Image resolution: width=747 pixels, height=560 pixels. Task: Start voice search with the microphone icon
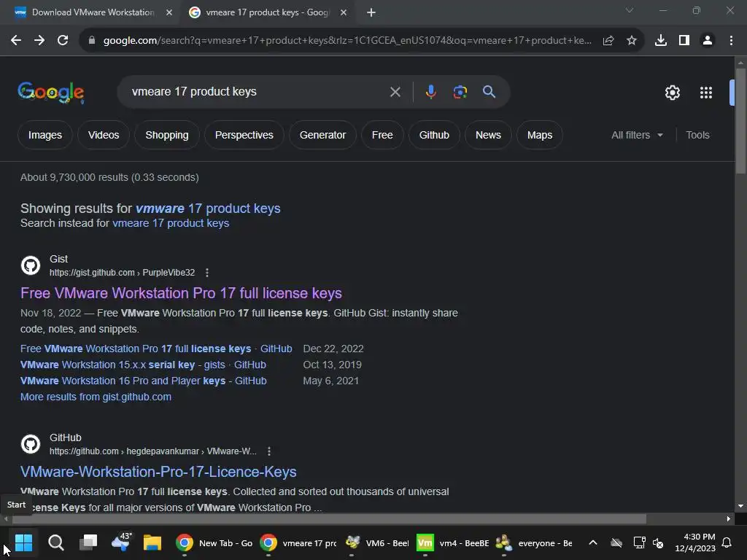pyautogui.click(x=430, y=92)
